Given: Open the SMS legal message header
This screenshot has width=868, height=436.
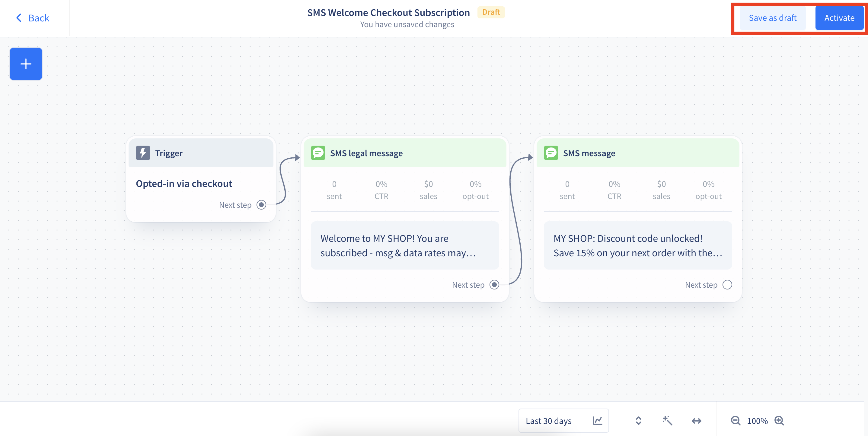Looking at the screenshot, I should (x=405, y=153).
